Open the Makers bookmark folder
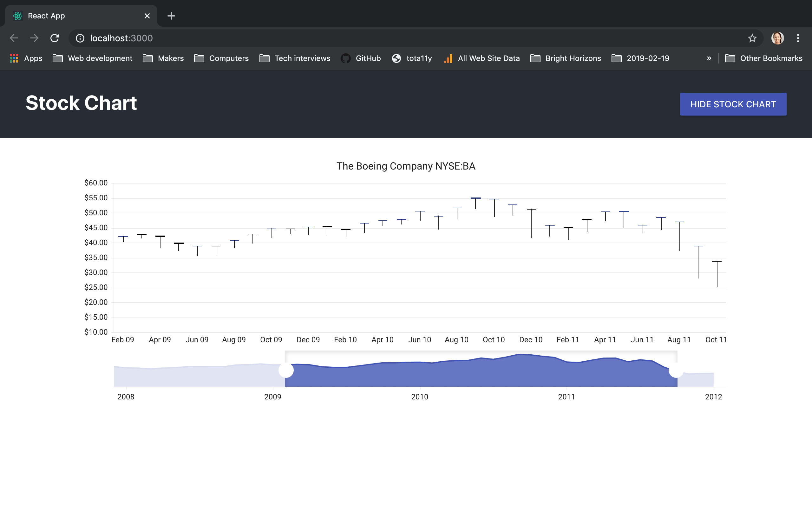The width and height of the screenshot is (812, 508). click(x=163, y=58)
